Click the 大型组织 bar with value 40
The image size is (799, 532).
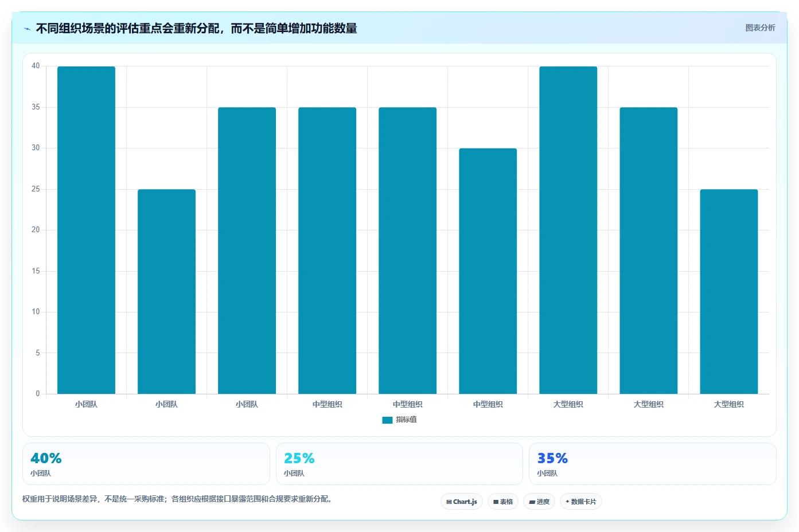point(568,230)
